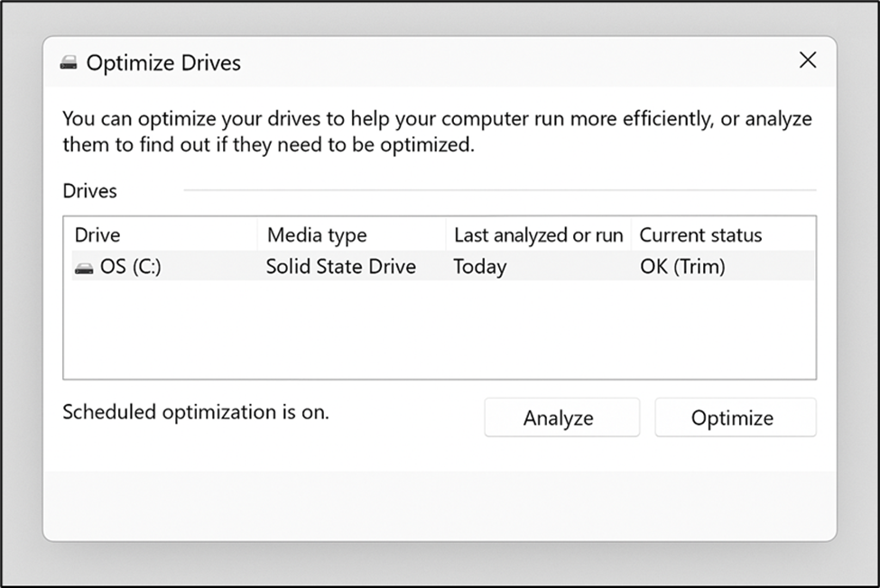Image resolution: width=880 pixels, height=588 pixels.
Task: Close the Optimize Drives dialog
Action: tap(808, 60)
